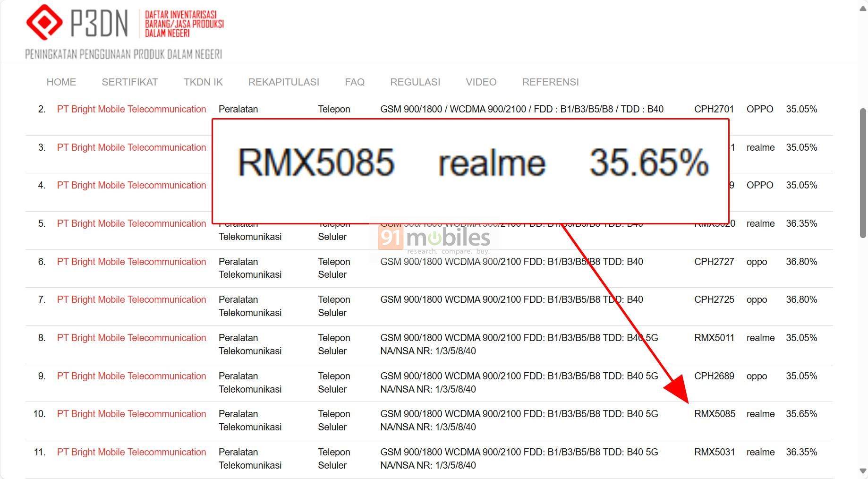Click the realme brand cell in row 8
The image size is (868, 479).
(760, 338)
